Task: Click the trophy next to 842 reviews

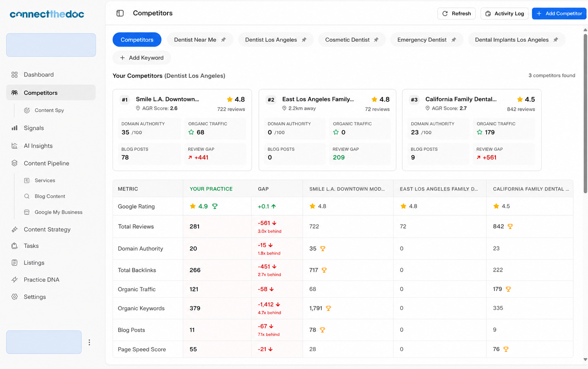Action: [510, 226]
